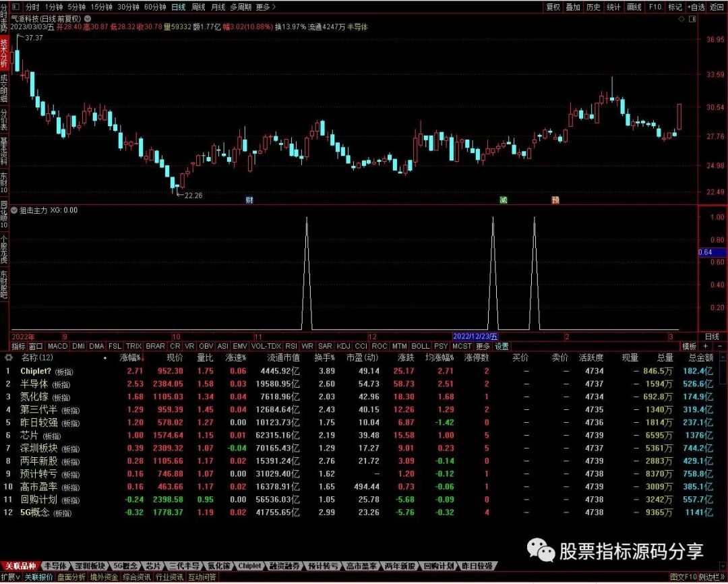The height and width of the screenshot is (584, 728).
Task: Open the stock name dropdown arrow beside 气派科技
Action: pyautogui.click(x=87, y=19)
